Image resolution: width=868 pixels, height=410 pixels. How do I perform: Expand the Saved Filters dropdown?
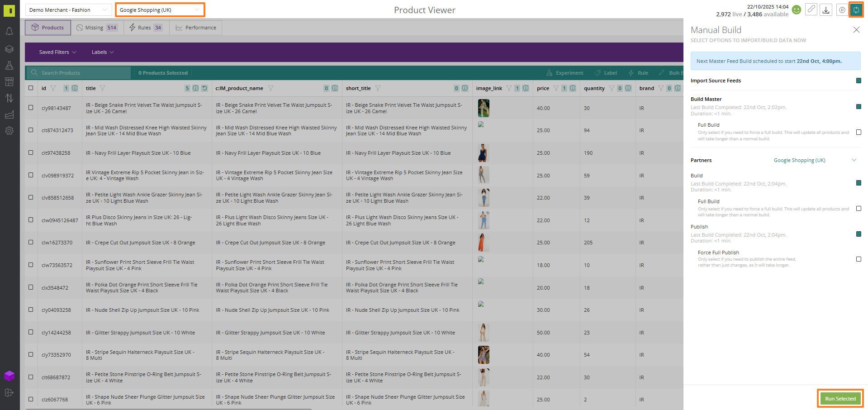pos(57,52)
